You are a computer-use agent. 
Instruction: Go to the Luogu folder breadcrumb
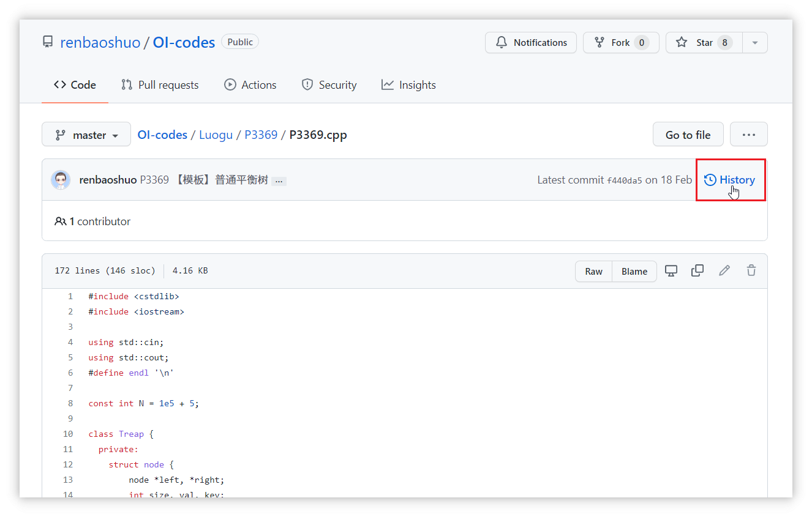coord(216,135)
